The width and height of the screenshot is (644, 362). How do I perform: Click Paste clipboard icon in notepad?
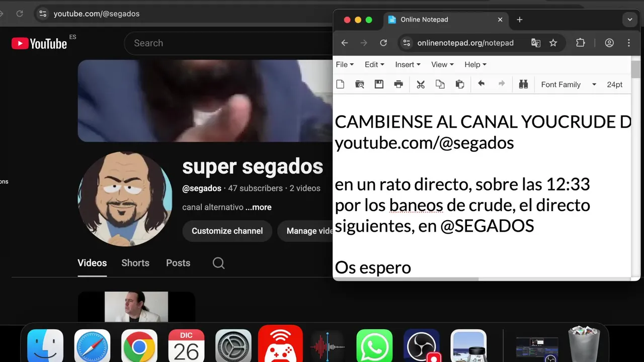pyautogui.click(x=460, y=84)
